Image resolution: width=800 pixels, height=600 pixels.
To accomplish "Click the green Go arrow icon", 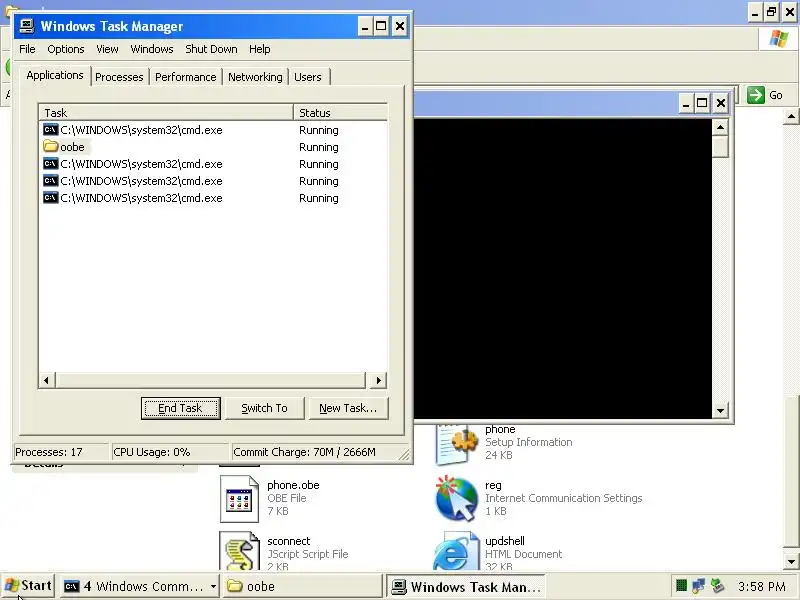I will click(756, 95).
